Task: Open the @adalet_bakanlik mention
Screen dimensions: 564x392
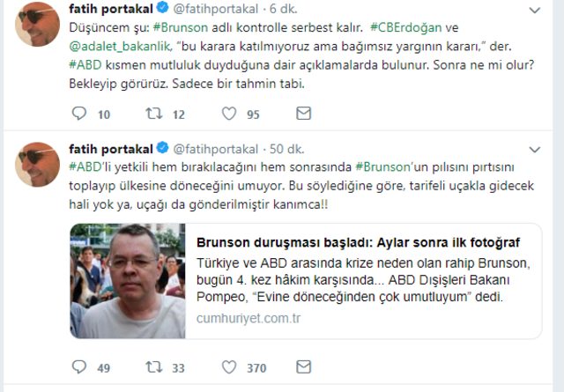Action: [x=120, y=47]
